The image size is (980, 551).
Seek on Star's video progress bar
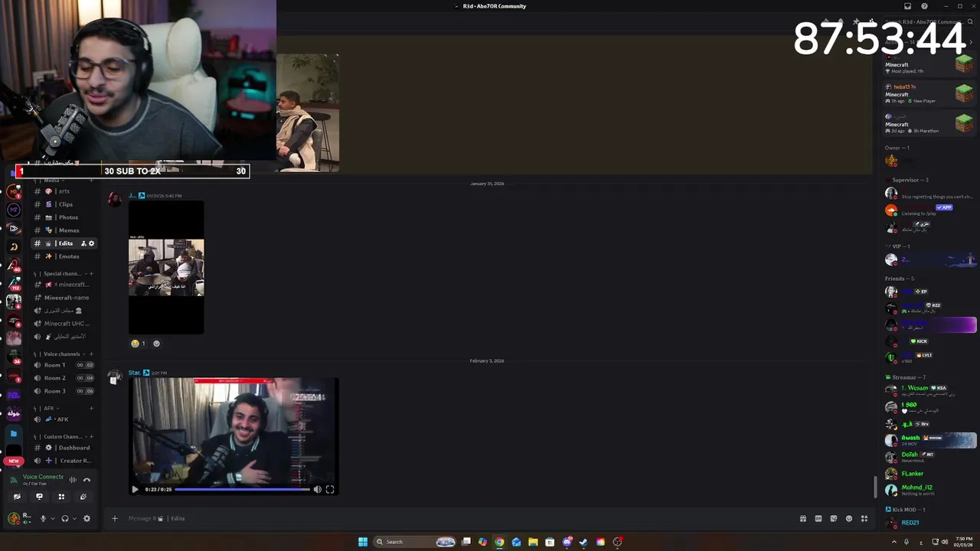tap(242, 489)
